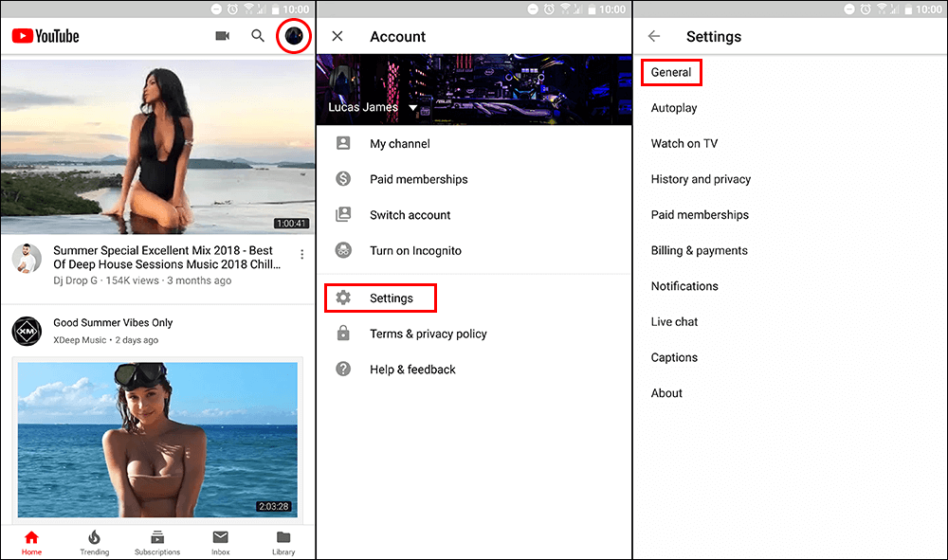Open About settings
The image size is (948, 560).
coord(666,393)
